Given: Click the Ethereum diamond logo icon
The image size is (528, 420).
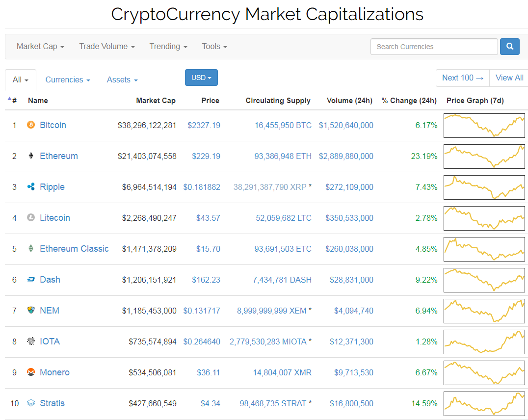Looking at the screenshot, I should 30,156.
